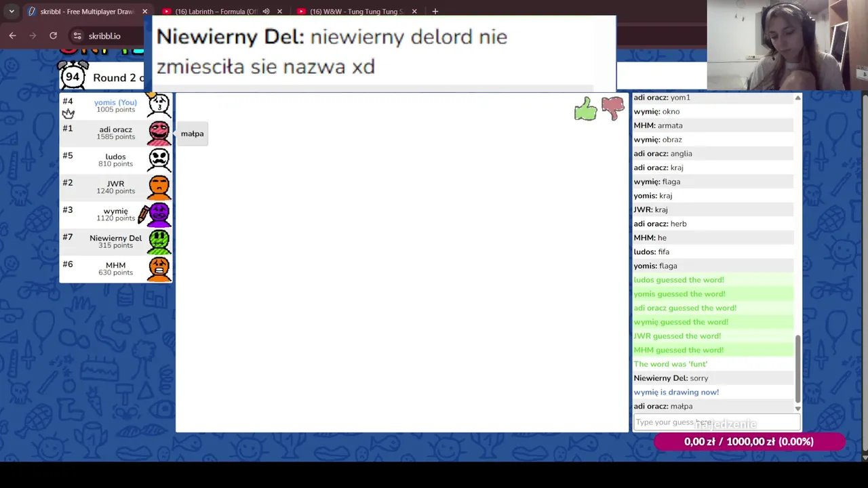Click ludos white avatar

[x=159, y=160]
